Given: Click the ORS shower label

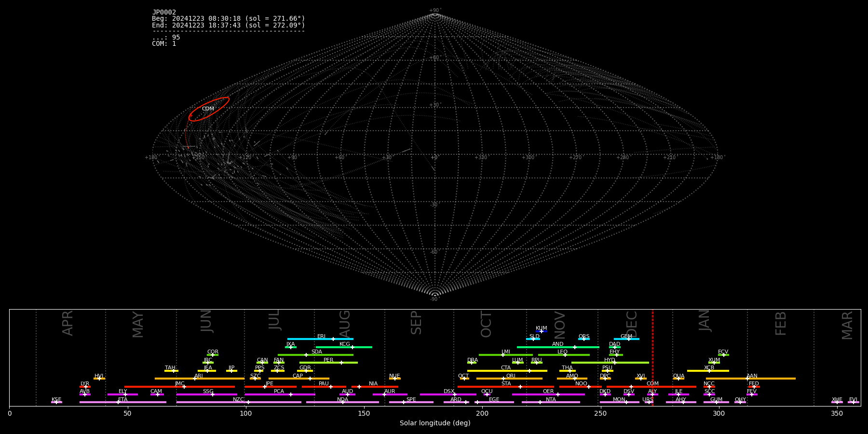Looking at the screenshot, I should [584, 337].
